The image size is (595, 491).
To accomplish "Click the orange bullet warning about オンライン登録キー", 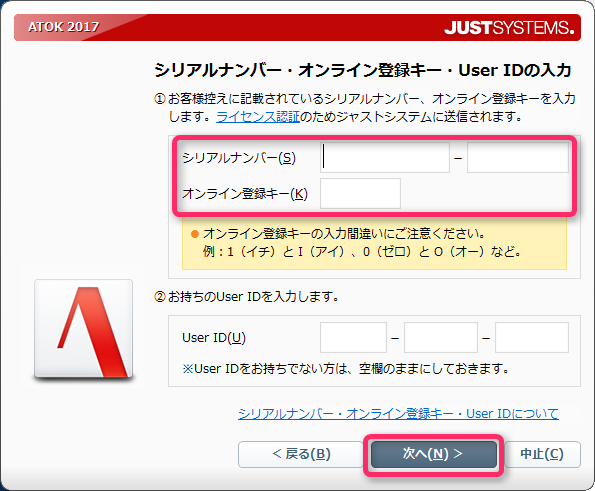I will coord(338,233).
